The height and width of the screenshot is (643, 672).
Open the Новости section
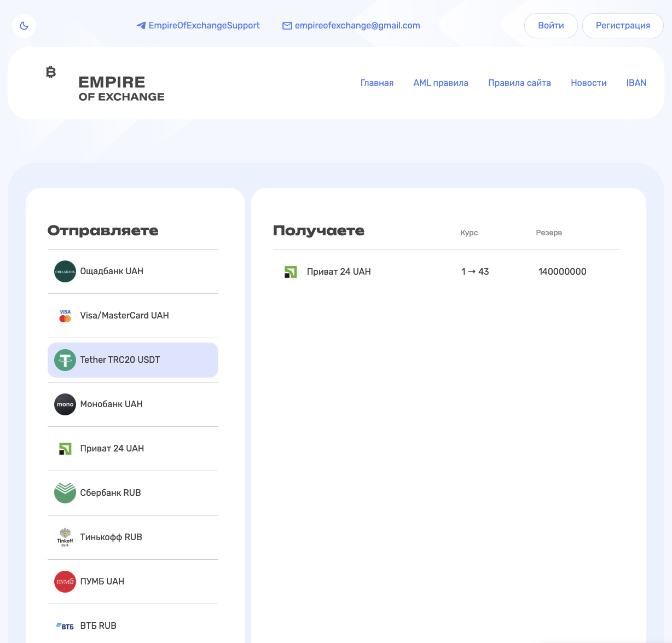click(588, 83)
